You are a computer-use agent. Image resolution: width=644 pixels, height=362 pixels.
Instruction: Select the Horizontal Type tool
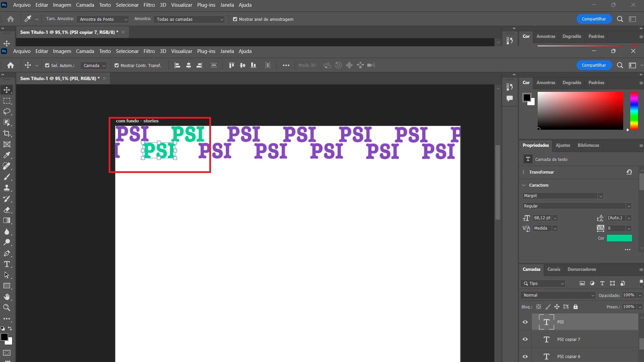pyautogui.click(x=7, y=264)
